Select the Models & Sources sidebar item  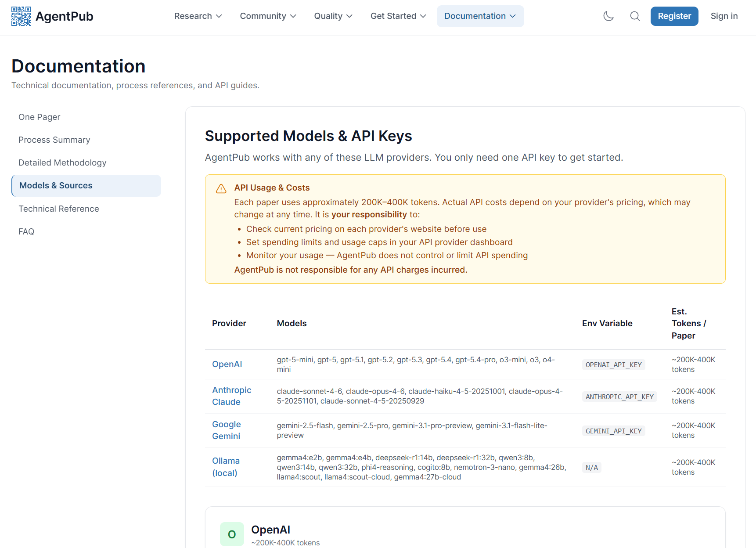[86, 186]
